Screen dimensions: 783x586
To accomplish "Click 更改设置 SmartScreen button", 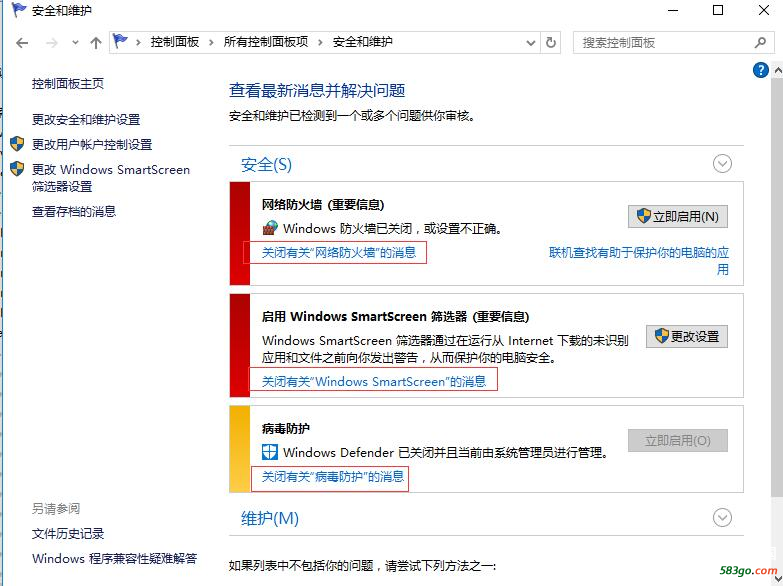I will click(687, 337).
